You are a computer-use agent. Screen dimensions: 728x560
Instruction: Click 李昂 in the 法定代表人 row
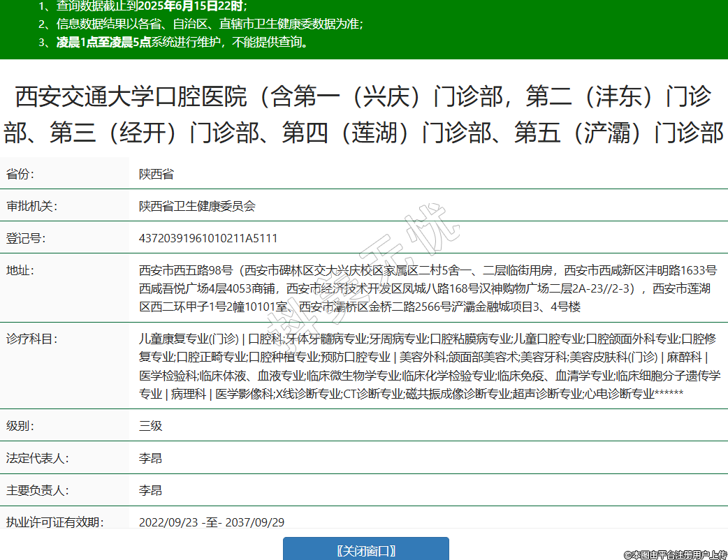pyautogui.click(x=151, y=459)
